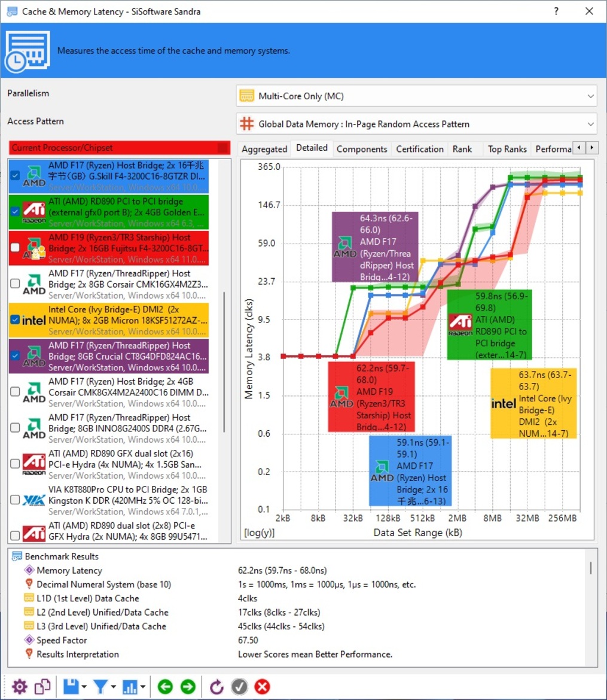Check ATI RD890 dual slot 2x8 Hydra entry
The image size is (607, 700).
(15, 535)
